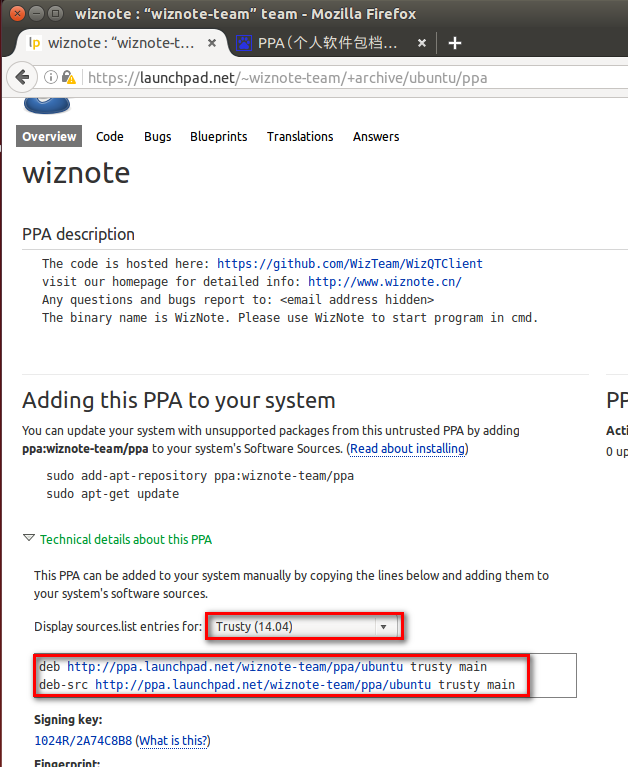Switch to the wiznote-team Launchpad tab
Screen dimensions: 628x767
[x=121, y=43]
